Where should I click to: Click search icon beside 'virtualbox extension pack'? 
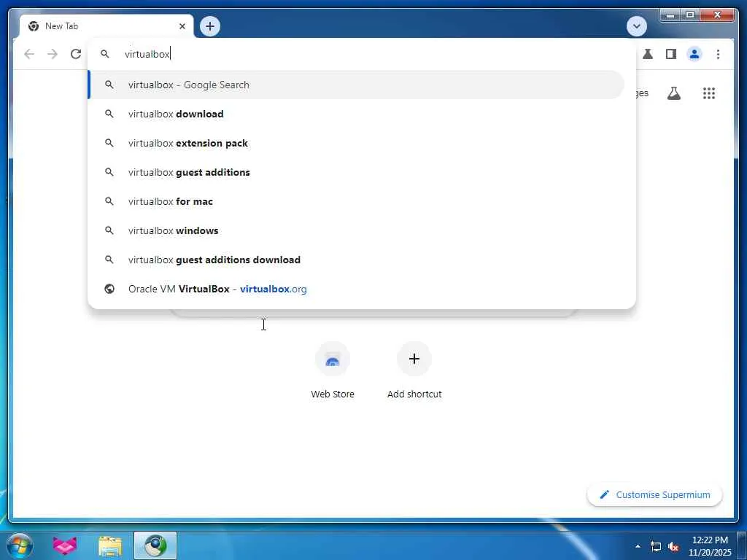(109, 143)
